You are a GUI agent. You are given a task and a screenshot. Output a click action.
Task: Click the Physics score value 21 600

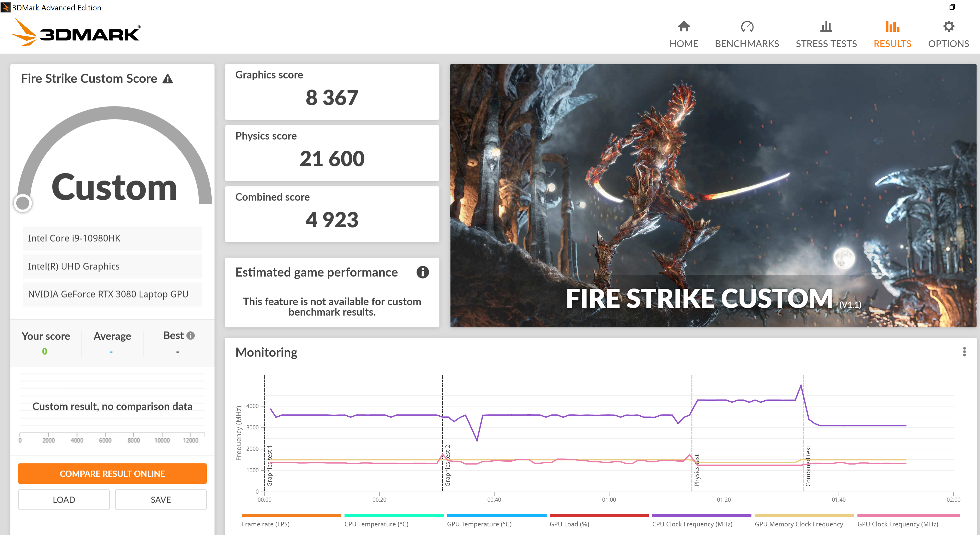(332, 159)
